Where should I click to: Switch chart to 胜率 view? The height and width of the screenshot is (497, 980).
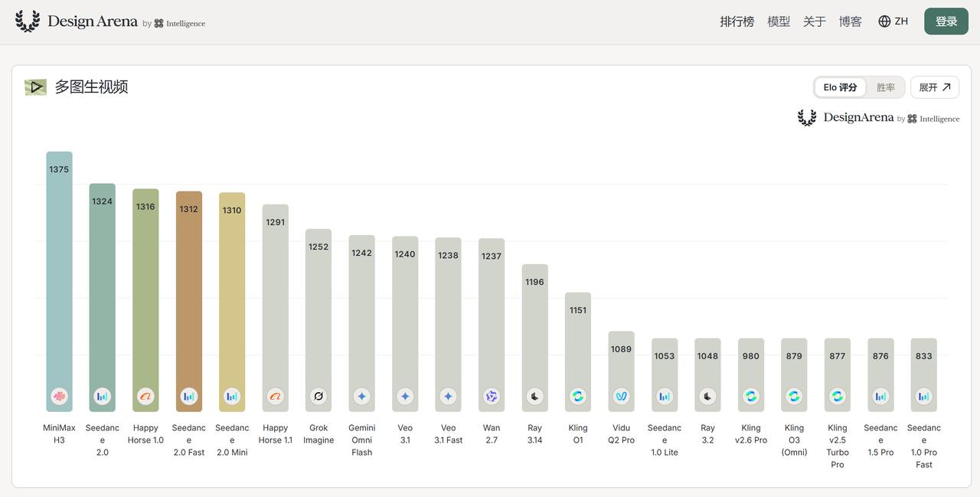(x=886, y=87)
